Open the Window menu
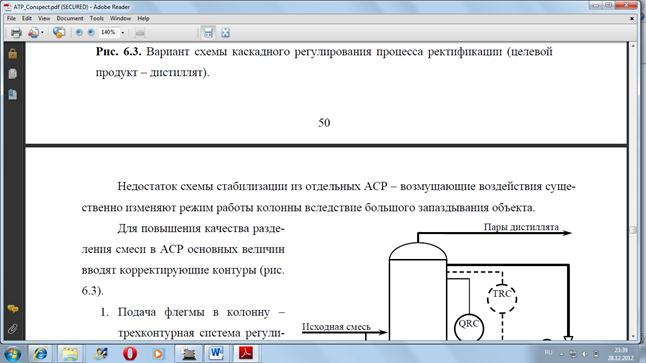 [120, 19]
